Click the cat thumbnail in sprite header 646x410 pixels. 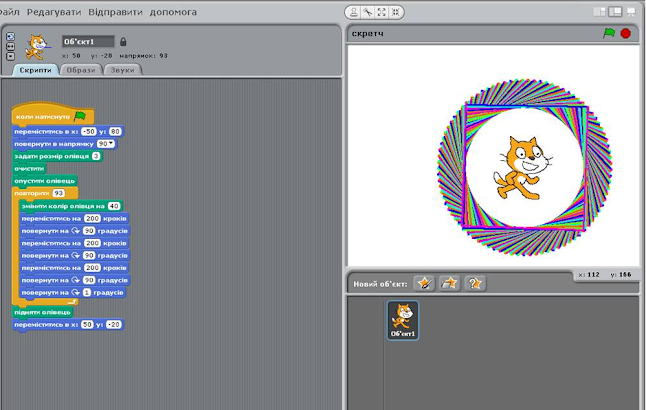coord(37,47)
